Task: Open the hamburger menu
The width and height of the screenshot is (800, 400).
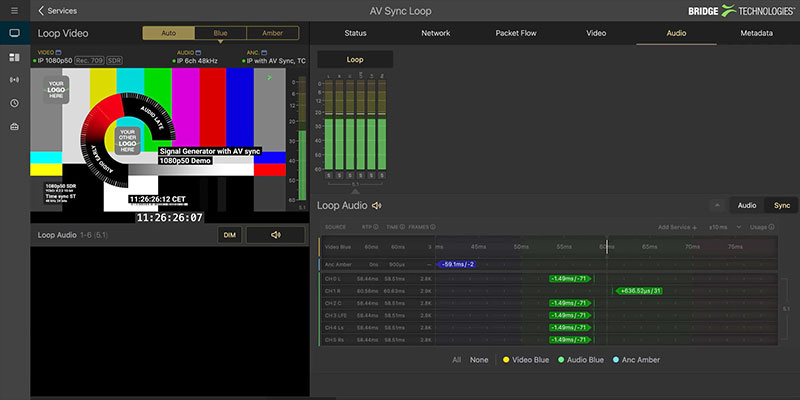Action: 15,10
